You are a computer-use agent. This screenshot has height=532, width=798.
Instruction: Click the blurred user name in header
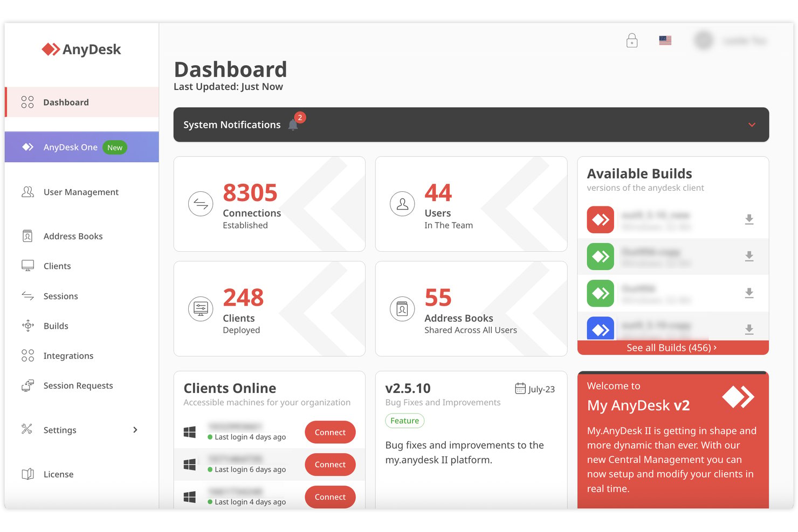(744, 40)
